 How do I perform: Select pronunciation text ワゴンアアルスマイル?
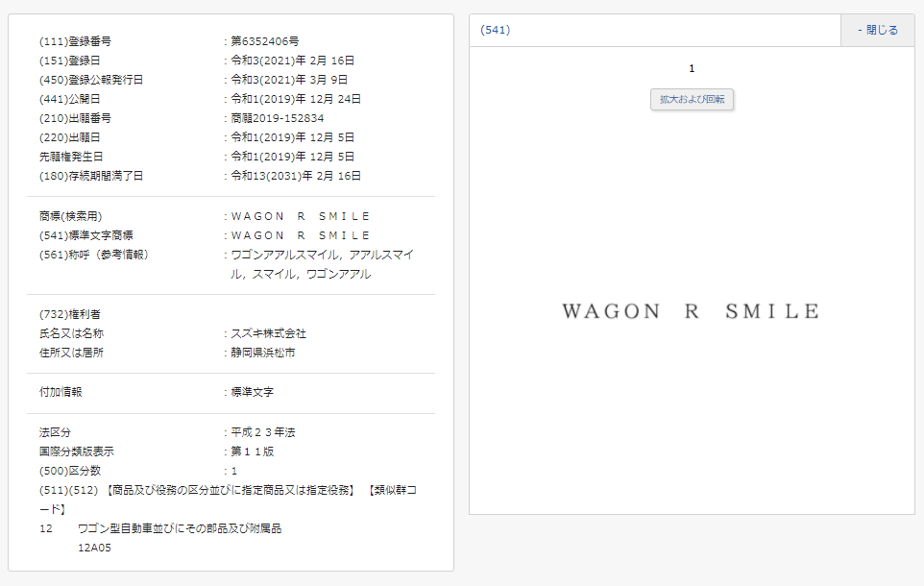point(285,255)
